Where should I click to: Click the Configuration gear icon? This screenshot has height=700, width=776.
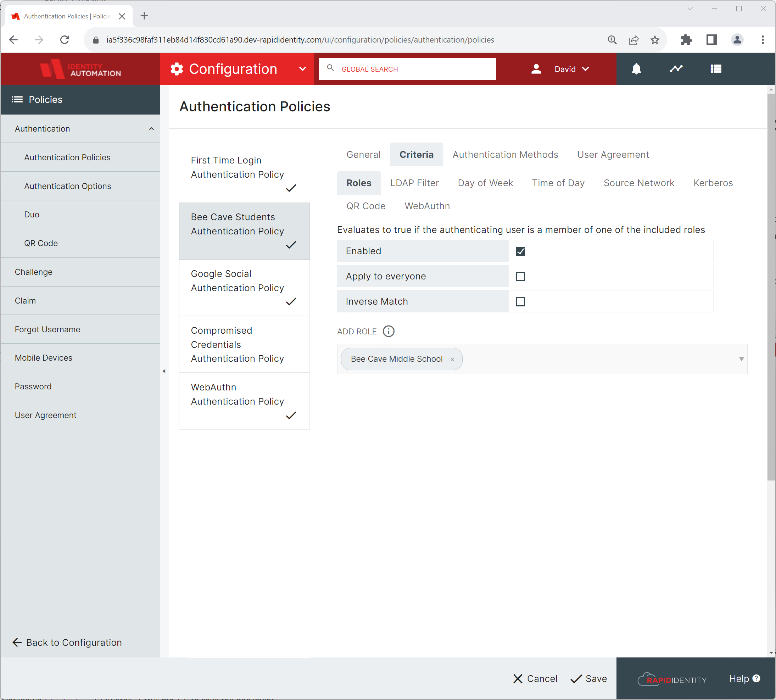tap(177, 69)
